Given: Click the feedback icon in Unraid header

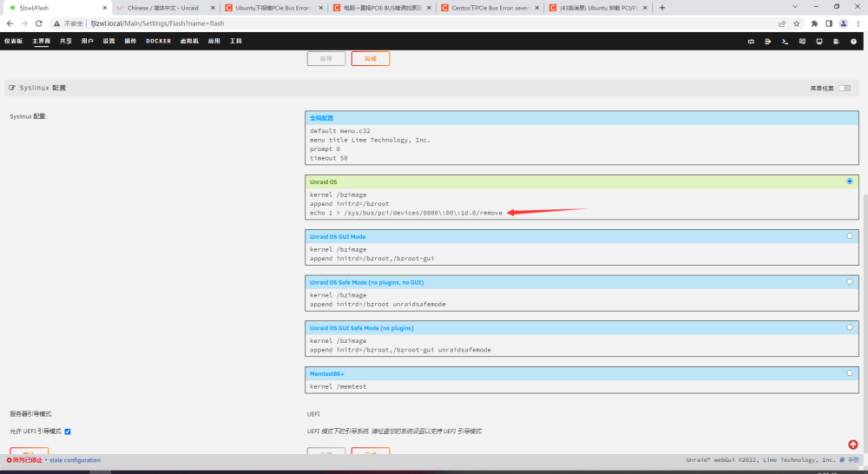Looking at the screenshot, I should 802,41.
